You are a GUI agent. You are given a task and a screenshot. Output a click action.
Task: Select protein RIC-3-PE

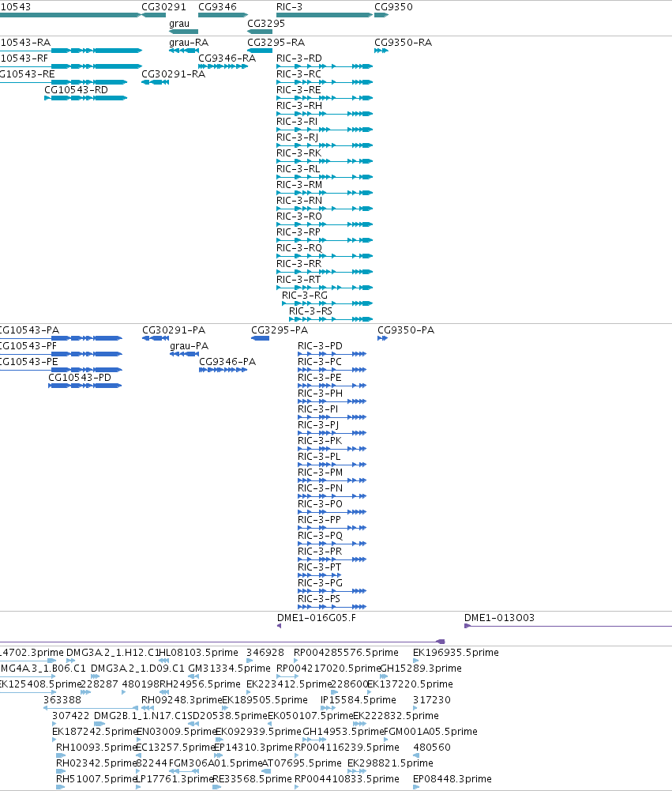(x=332, y=386)
